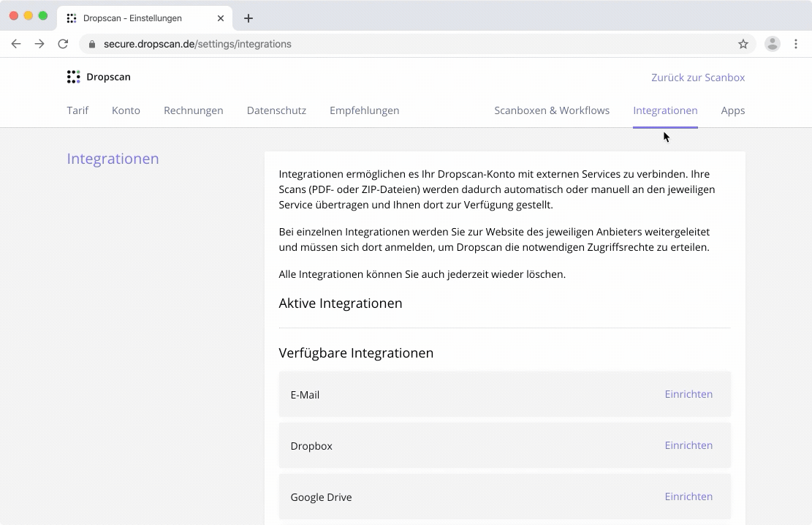Open the Tarif settings tab
Viewport: 812px width, 525px height.
pyautogui.click(x=77, y=110)
